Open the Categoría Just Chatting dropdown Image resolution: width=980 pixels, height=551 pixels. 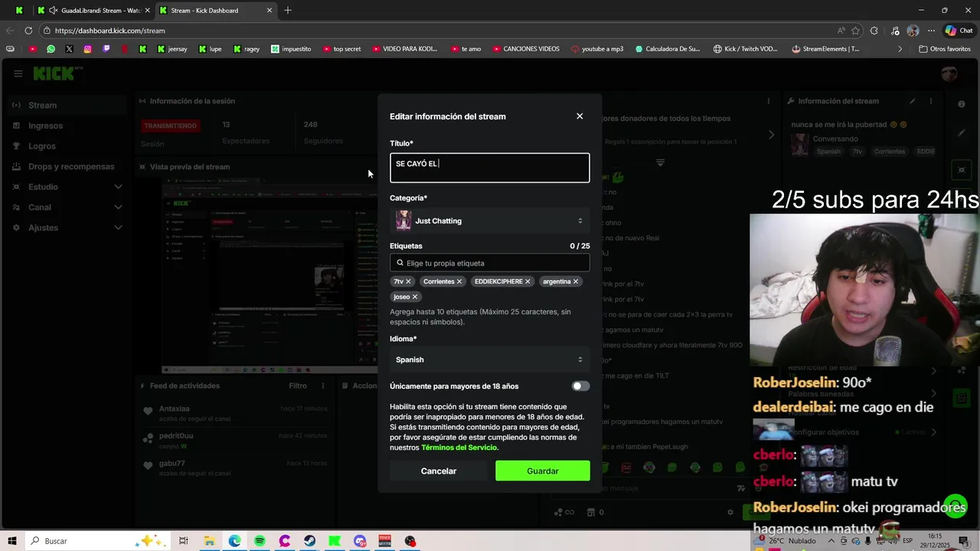[x=490, y=221]
